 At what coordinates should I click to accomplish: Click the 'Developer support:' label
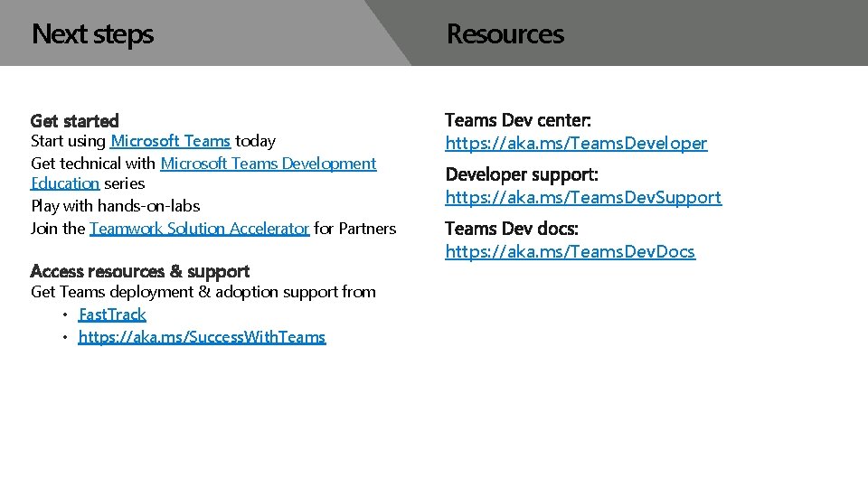[x=522, y=174]
